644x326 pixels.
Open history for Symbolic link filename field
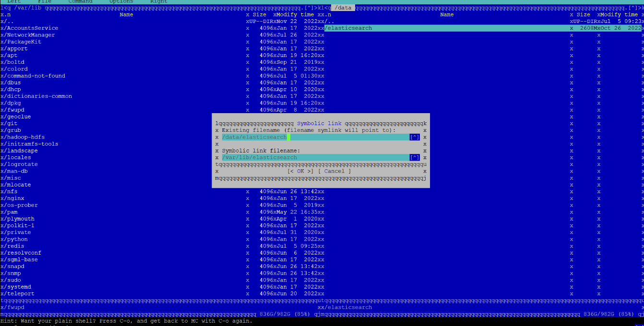pyautogui.click(x=415, y=157)
